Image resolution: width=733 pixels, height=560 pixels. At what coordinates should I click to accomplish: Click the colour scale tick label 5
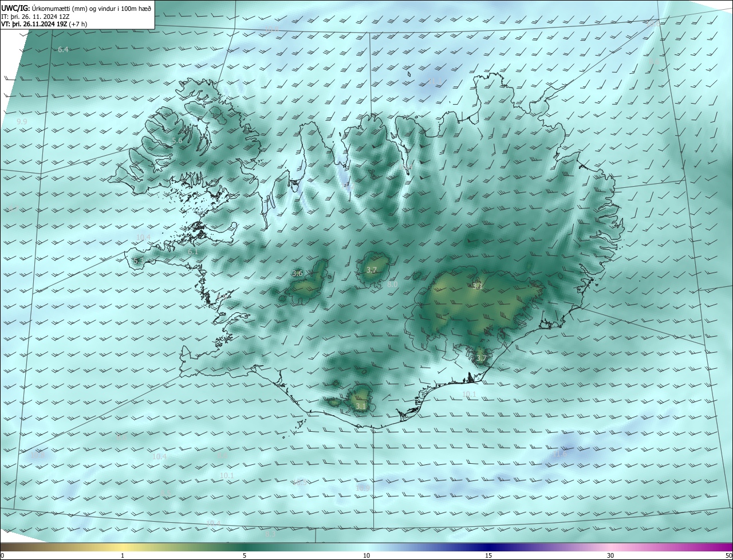[245, 556]
